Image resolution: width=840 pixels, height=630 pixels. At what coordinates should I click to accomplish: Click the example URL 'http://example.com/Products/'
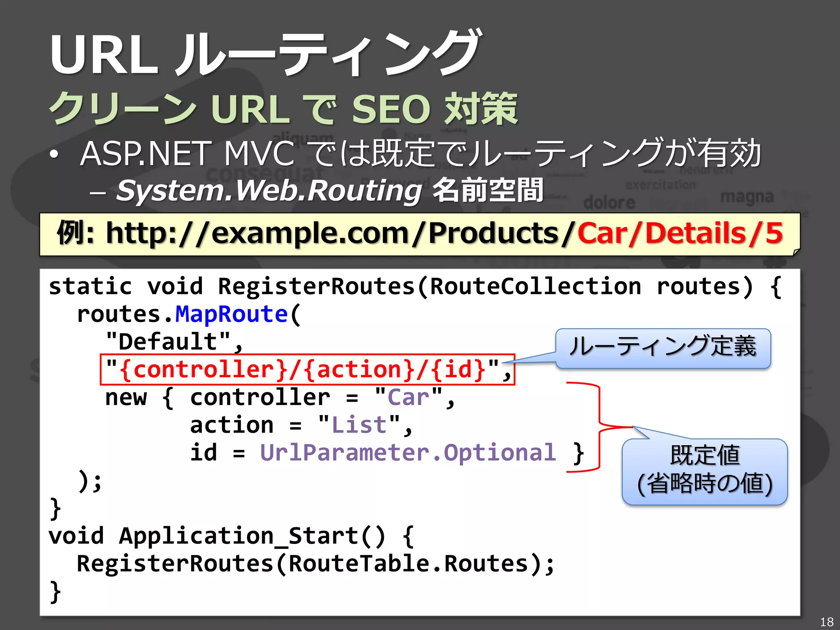pos(341,233)
